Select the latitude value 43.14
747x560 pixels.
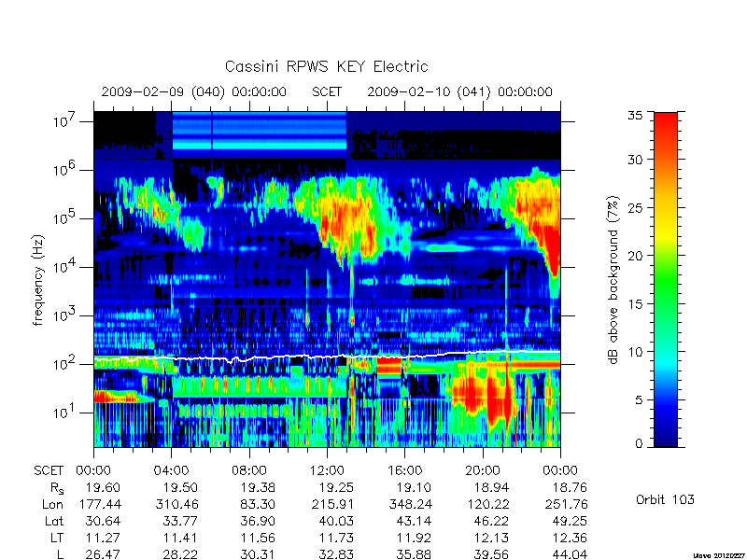(x=414, y=521)
